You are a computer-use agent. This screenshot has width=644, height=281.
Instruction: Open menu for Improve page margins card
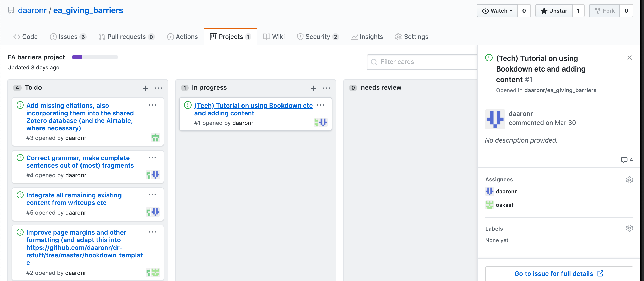(x=152, y=232)
